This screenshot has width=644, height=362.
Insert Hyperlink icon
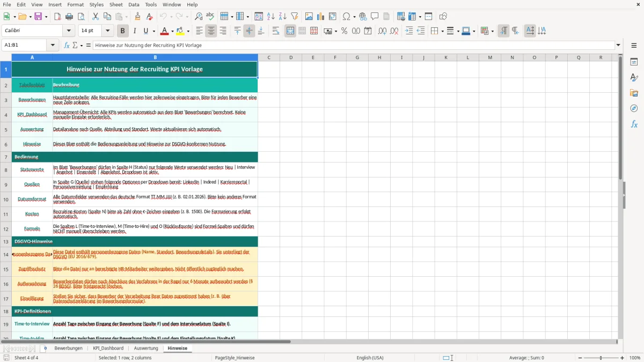(363, 17)
